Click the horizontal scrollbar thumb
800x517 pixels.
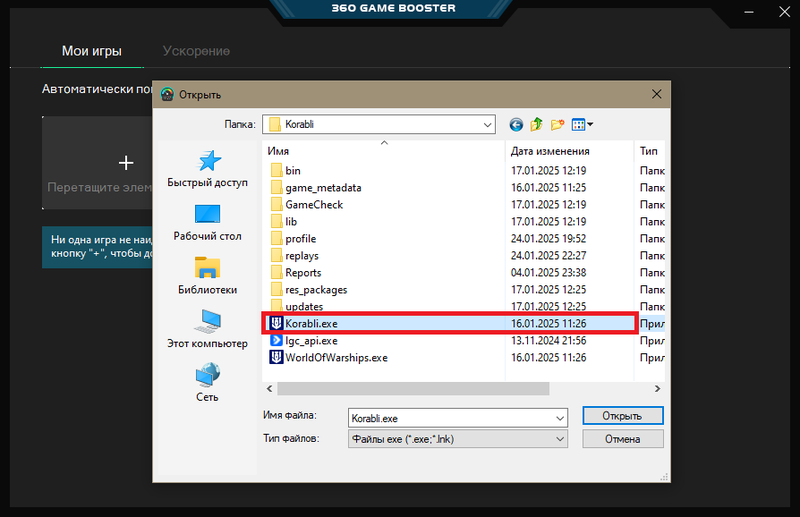point(413,389)
